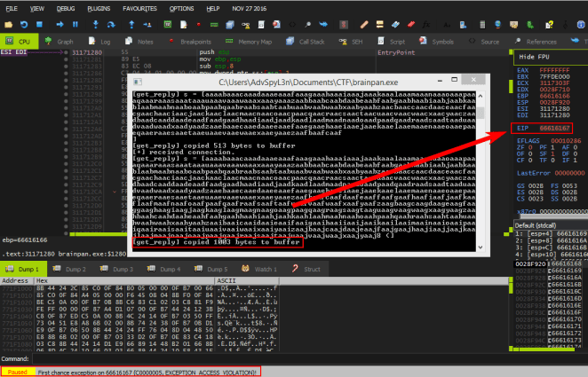Click the Paused status label
The image size is (588, 377).
(18, 373)
